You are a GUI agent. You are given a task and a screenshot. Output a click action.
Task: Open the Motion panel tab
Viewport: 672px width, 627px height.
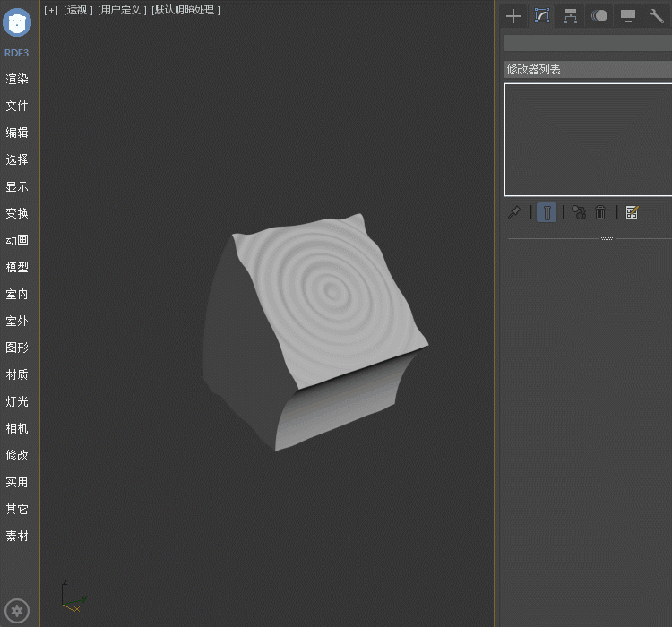(x=599, y=16)
